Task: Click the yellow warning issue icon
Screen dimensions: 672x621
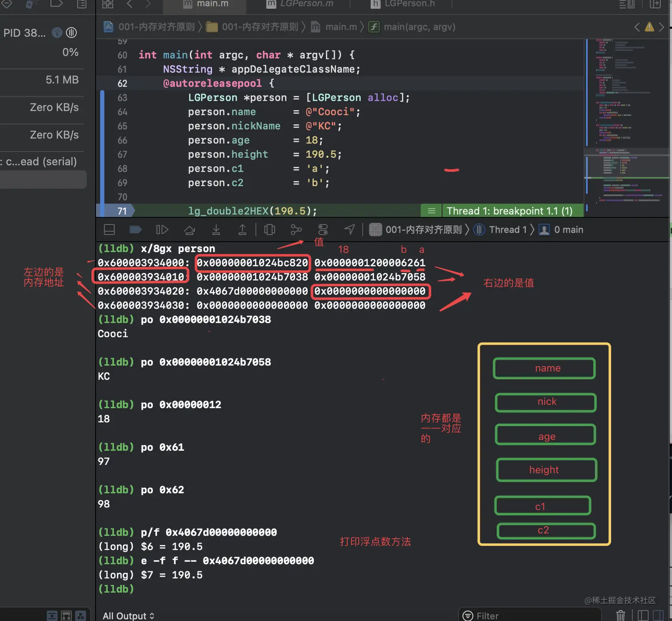Action: (649, 27)
